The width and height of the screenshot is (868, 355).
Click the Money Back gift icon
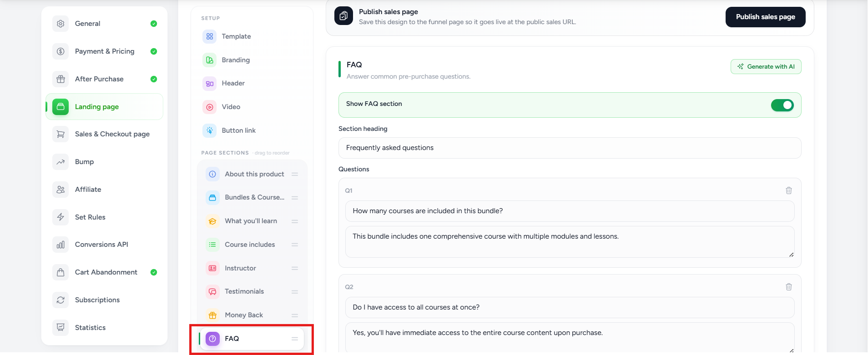212,315
